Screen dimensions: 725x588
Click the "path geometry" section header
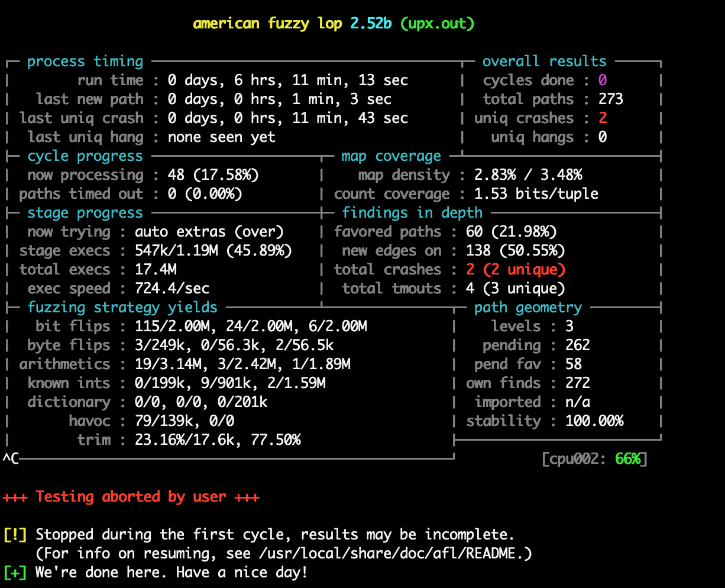(527, 308)
